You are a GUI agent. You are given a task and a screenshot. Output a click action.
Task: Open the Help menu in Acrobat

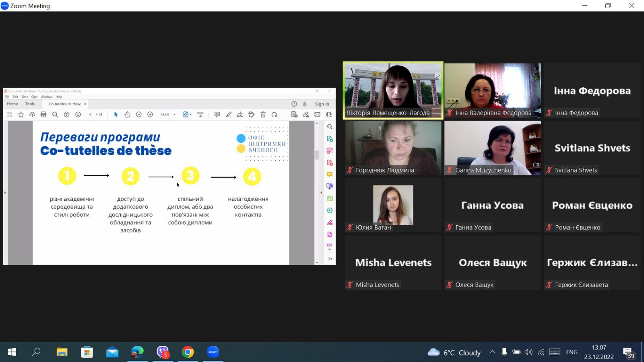tap(59, 97)
